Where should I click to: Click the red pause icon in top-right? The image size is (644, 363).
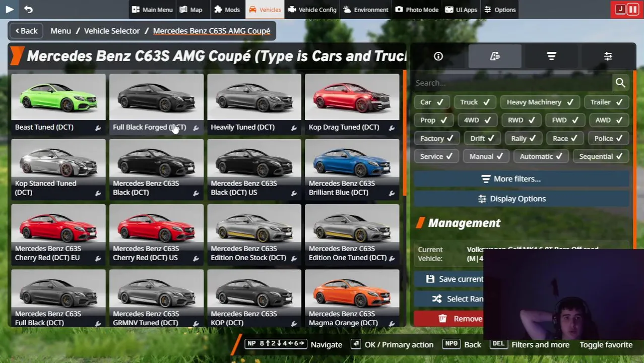[632, 9]
